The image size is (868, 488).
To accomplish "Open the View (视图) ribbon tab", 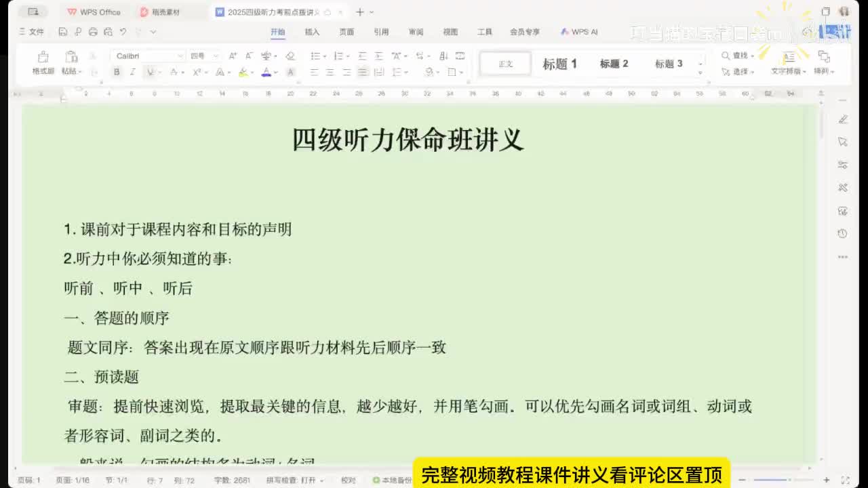I will tap(450, 32).
